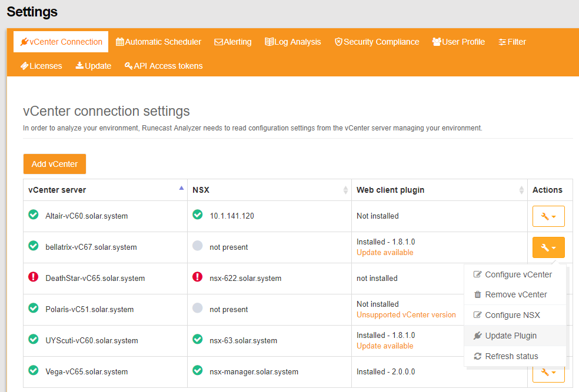This screenshot has height=392, width=579.
Task: Sort Web client plugin column arrows
Action: [x=521, y=190]
